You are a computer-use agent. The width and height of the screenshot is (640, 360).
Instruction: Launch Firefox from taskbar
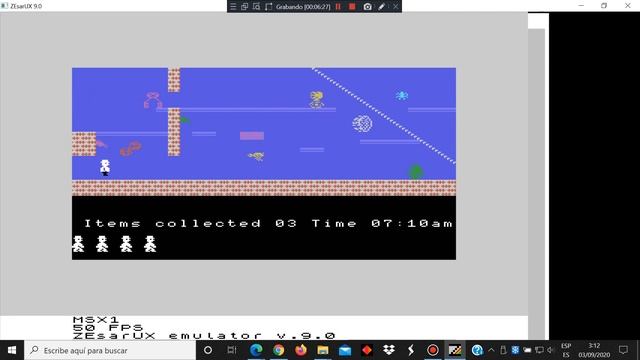301,350
